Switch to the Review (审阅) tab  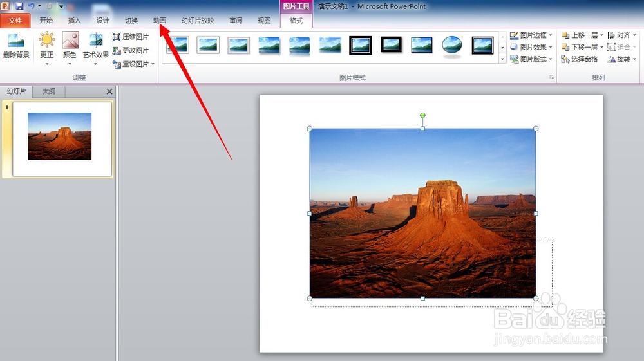coord(236,21)
